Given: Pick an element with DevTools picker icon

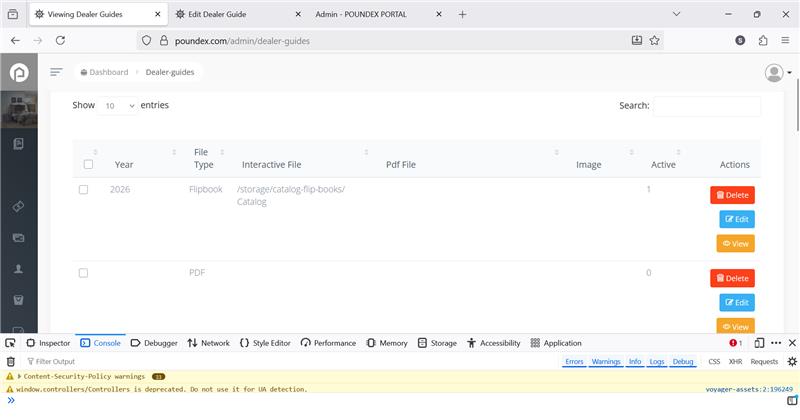Looking at the screenshot, I should (11, 343).
